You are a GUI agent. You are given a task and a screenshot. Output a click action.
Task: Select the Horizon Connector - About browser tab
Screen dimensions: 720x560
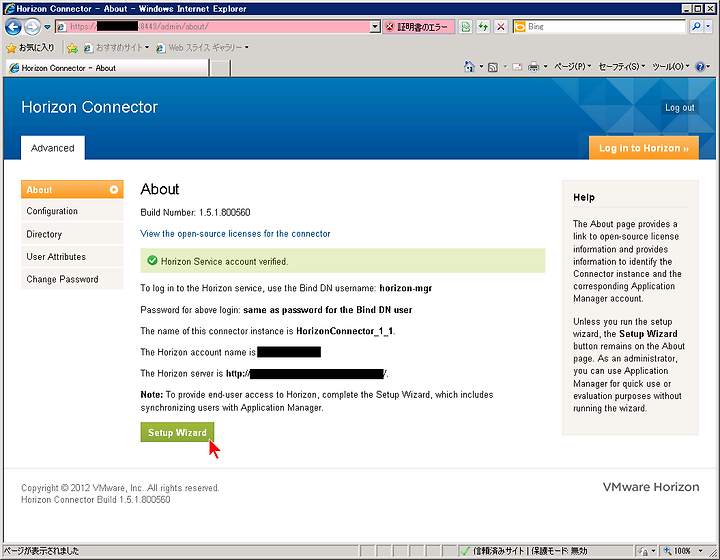(107, 68)
